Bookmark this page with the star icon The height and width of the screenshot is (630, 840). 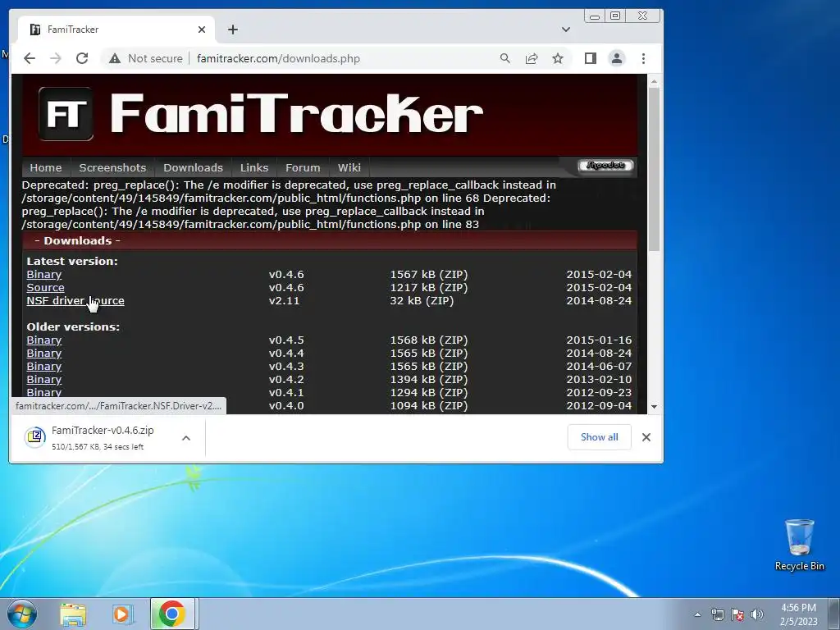tap(558, 58)
